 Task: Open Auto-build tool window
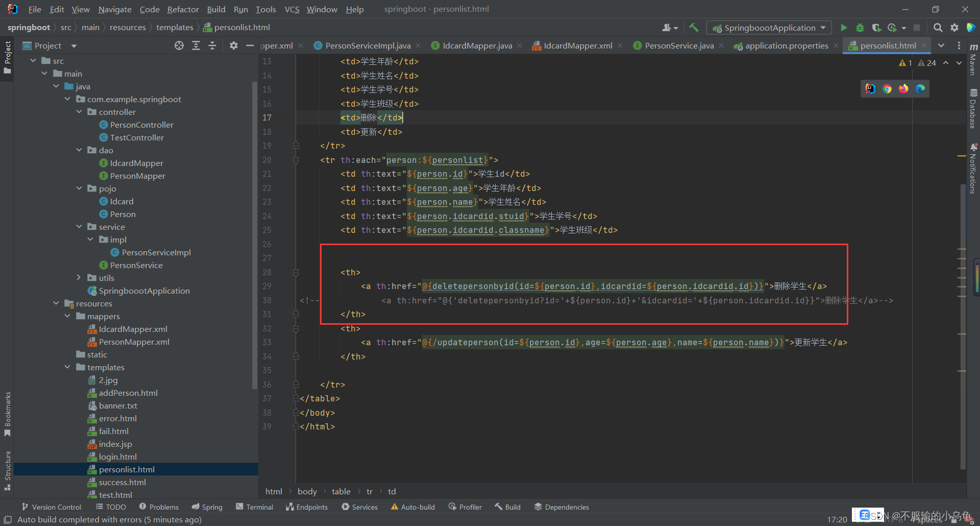pyautogui.click(x=413, y=507)
